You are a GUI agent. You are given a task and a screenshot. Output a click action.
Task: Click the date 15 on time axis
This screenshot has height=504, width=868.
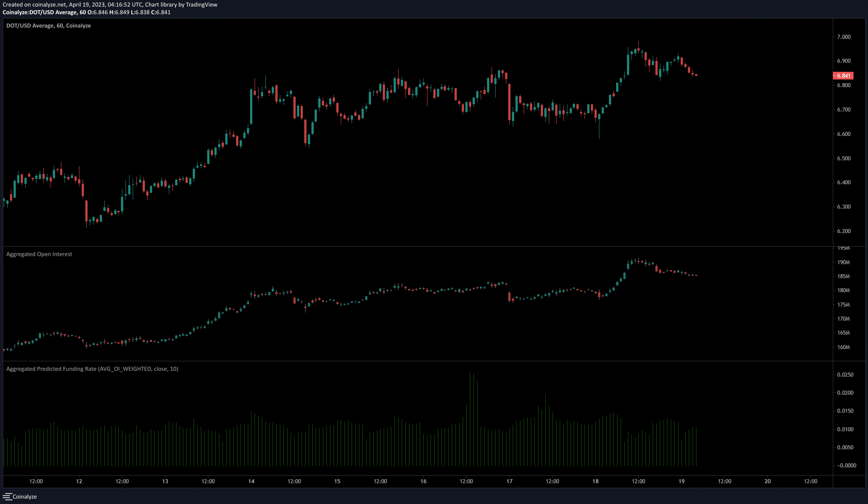(337, 481)
